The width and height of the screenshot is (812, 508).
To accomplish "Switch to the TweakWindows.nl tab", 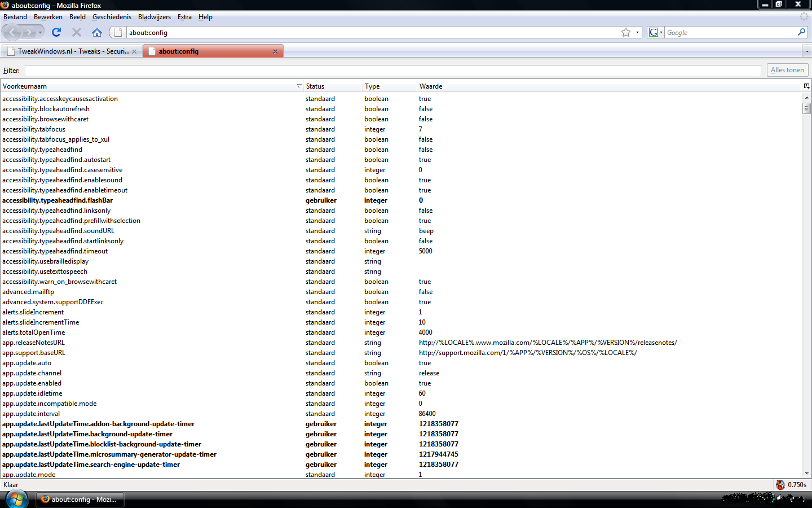I will [72, 51].
